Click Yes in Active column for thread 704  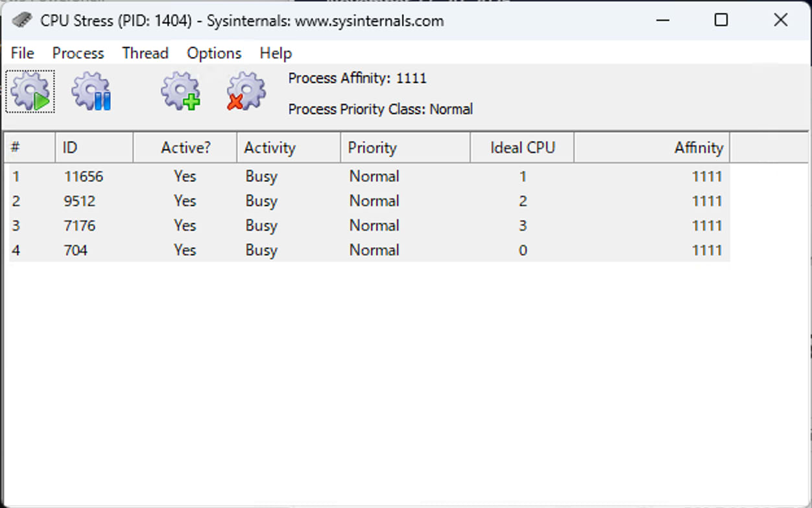click(x=185, y=250)
